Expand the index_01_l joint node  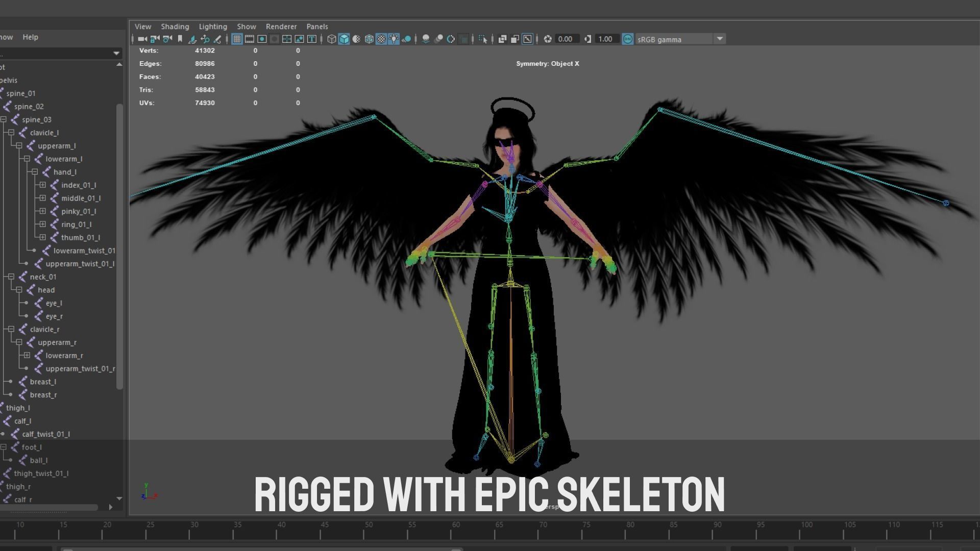pos(42,185)
